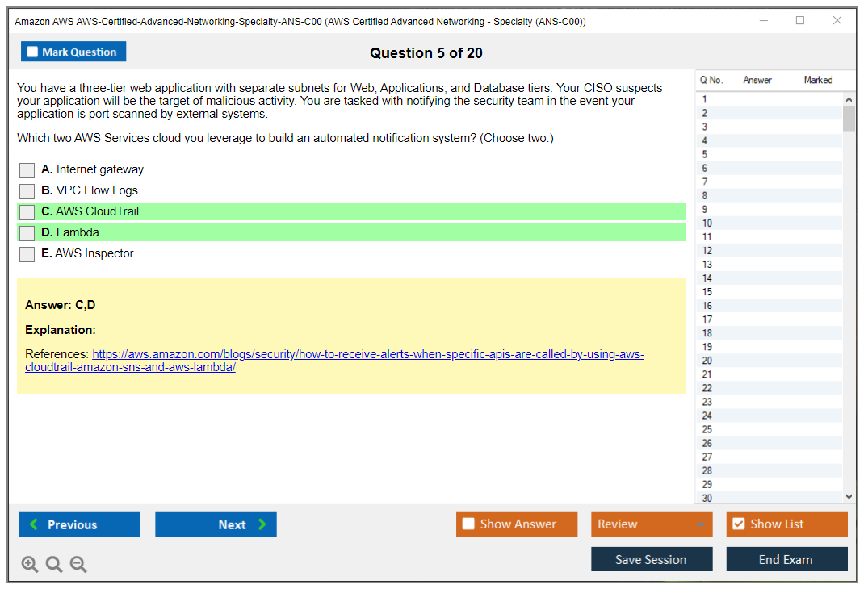The height and width of the screenshot is (593, 868).
Task: Choose answer D, Lambda
Action: pyautogui.click(x=27, y=233)
